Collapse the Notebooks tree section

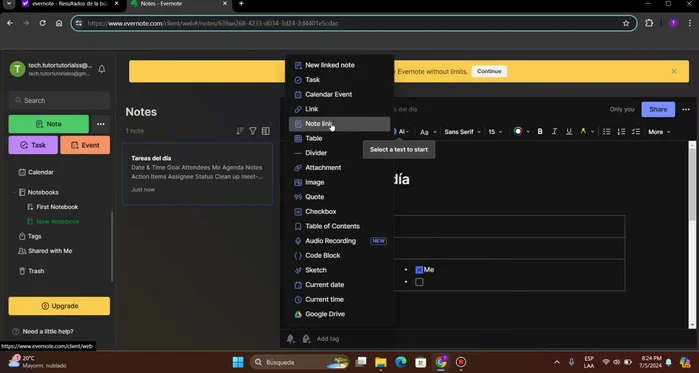click(14, 193)
